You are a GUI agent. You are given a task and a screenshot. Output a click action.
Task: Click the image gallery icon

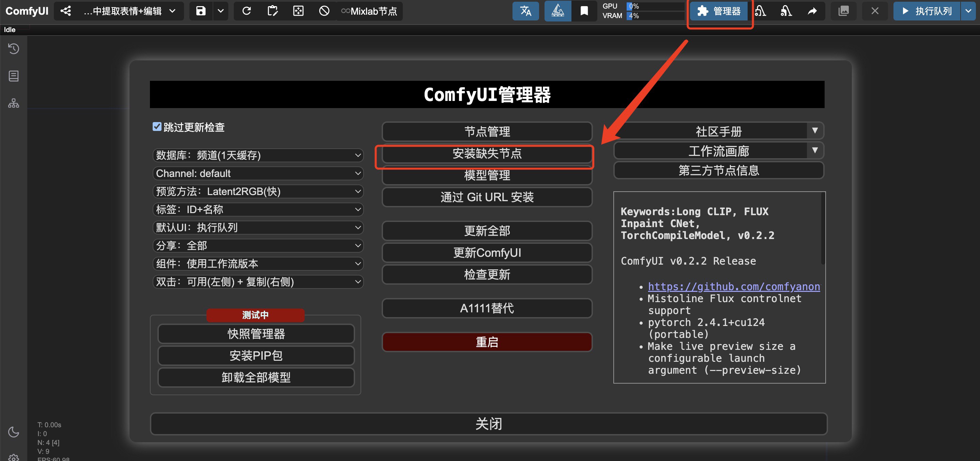pos(843,11)
